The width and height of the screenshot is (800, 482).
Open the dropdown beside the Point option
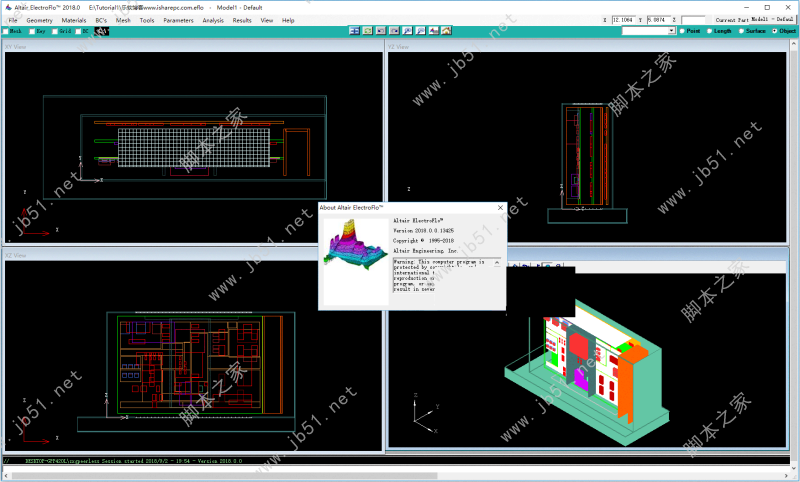(671, 31)
